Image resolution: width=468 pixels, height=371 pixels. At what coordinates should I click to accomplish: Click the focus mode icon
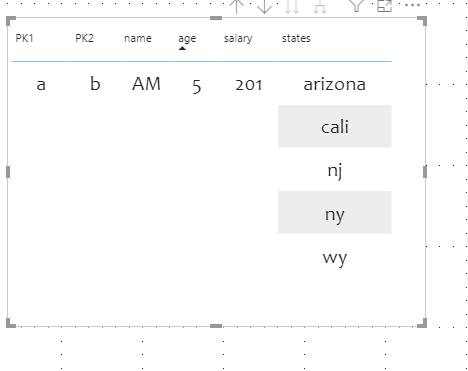(x=384, y=5)
